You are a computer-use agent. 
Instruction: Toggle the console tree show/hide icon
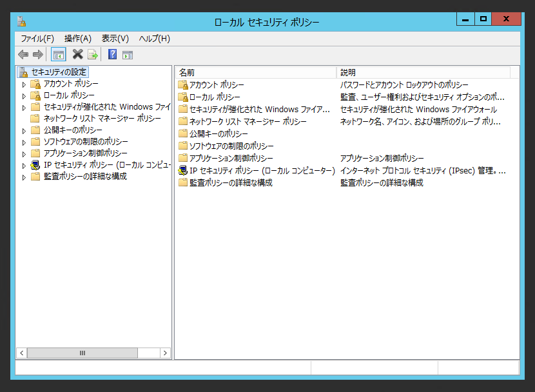click(x=59, y=55)
